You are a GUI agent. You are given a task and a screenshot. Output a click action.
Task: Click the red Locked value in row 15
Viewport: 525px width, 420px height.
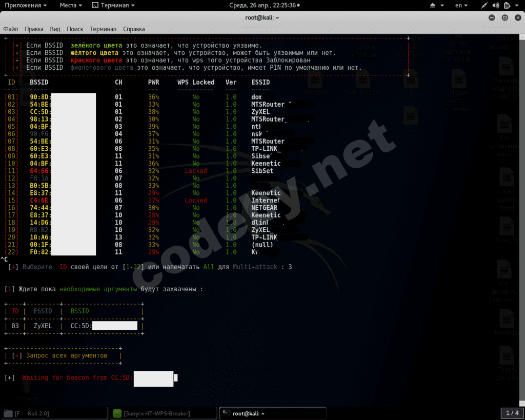196,201
